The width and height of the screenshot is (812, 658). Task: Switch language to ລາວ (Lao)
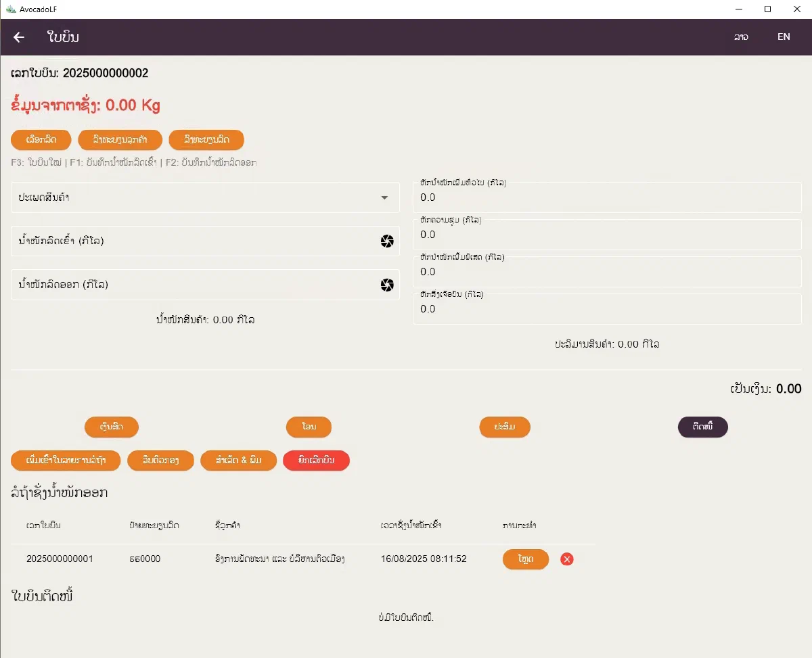tap(741, 37)
